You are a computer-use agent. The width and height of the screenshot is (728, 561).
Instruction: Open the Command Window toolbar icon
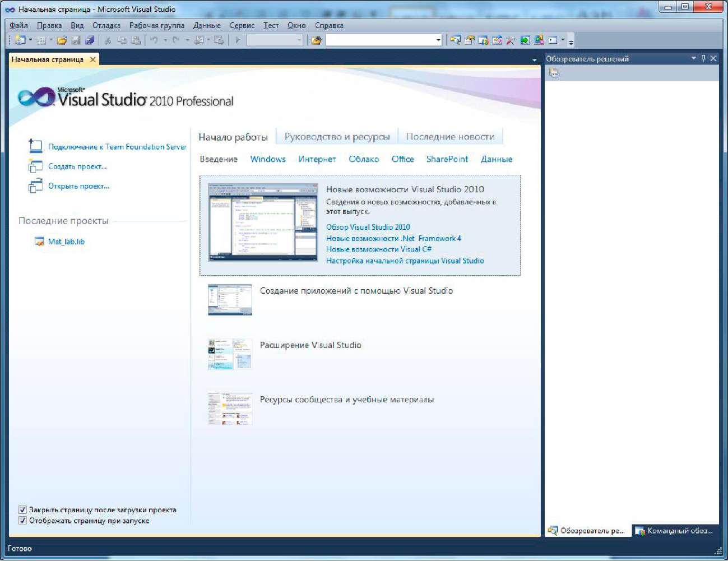tap(553, 40)
